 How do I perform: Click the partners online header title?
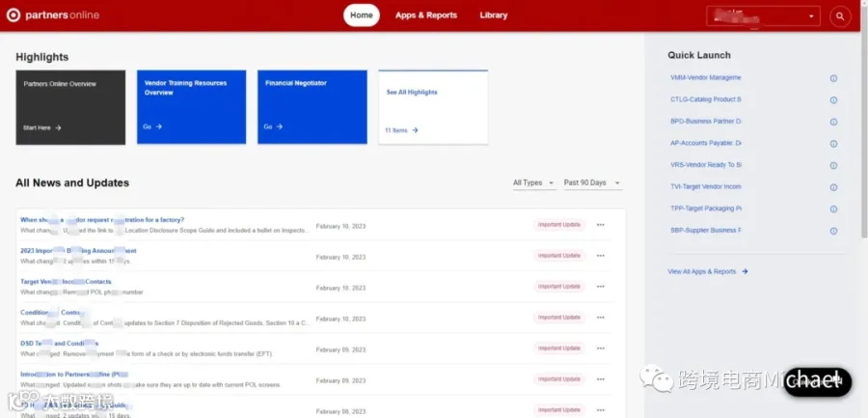62,15
